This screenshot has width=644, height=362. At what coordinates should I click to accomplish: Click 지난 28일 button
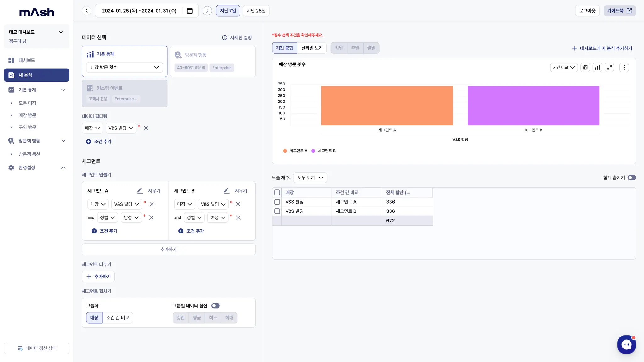tap(256, 11)
